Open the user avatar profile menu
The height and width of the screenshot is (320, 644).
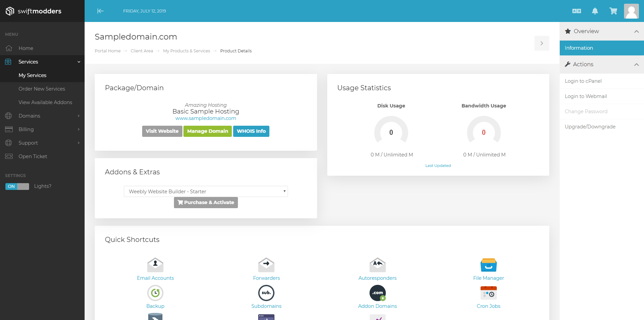pos(631,11)
